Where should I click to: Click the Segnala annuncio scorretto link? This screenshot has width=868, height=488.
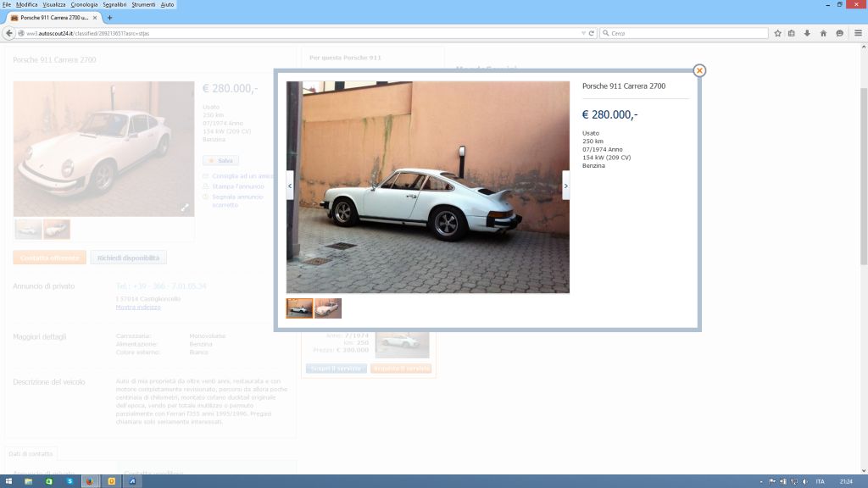pyautogui.click(x=237, y=201)
